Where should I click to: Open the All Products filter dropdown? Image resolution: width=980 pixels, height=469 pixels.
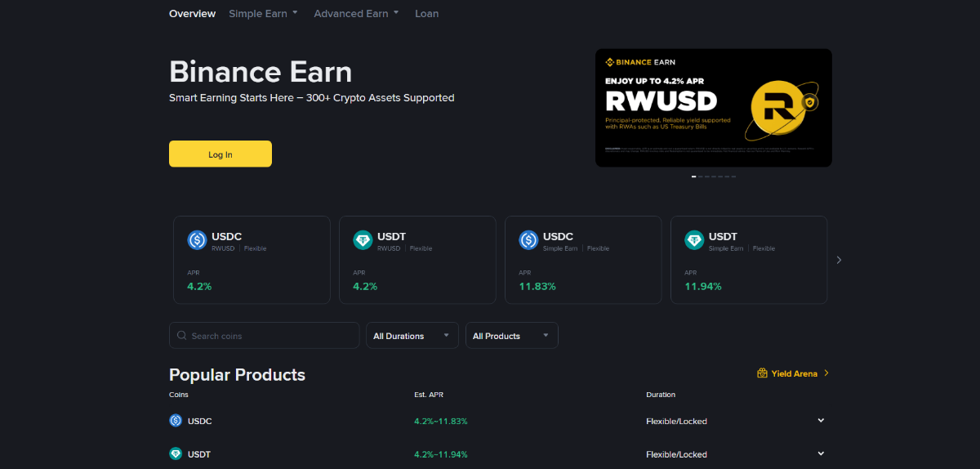511,336
